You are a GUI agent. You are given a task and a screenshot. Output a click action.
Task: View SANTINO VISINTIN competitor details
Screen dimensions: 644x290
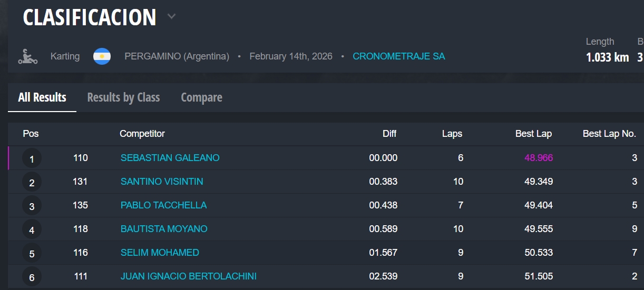pos(162,182)
